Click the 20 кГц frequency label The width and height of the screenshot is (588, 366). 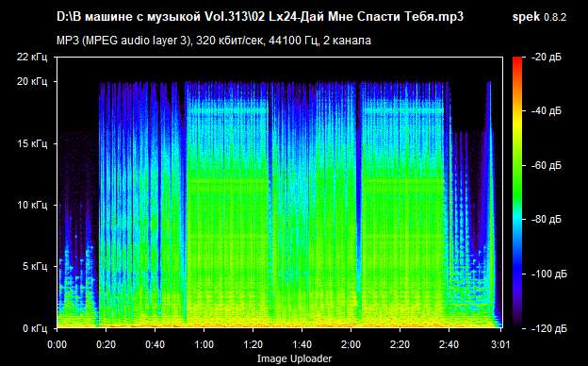pyautogui.click(x=32, y=81)
